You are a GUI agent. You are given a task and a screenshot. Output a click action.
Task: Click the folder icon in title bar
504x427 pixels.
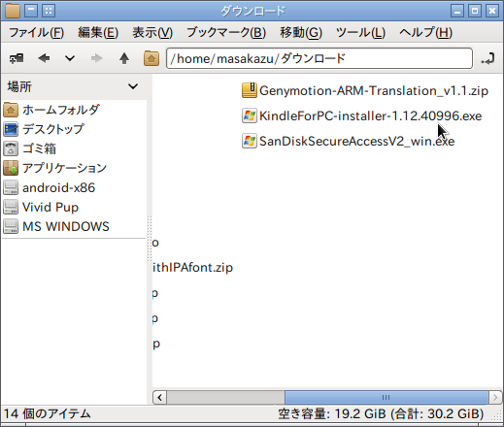pyautogui.click(x=13, y=11)
